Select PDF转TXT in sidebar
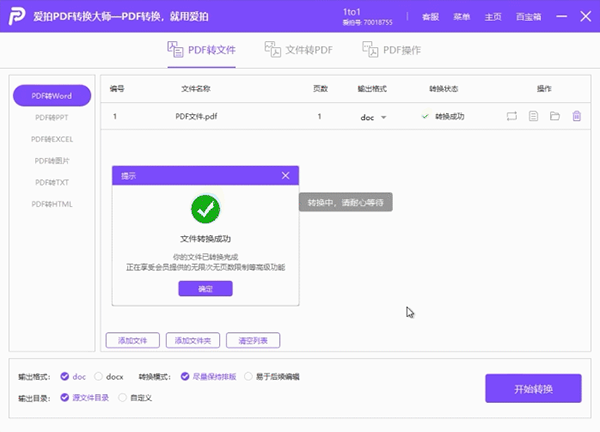This screenshot has height=432, width=600. point(52,183)
